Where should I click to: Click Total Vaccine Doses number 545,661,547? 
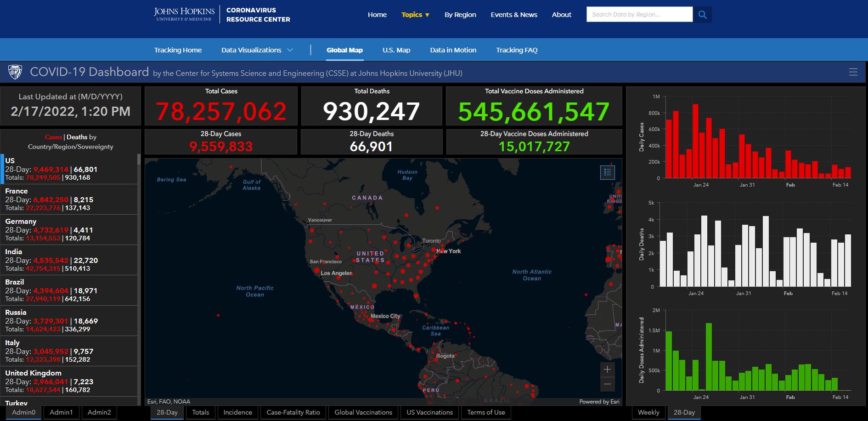(534, 112)
